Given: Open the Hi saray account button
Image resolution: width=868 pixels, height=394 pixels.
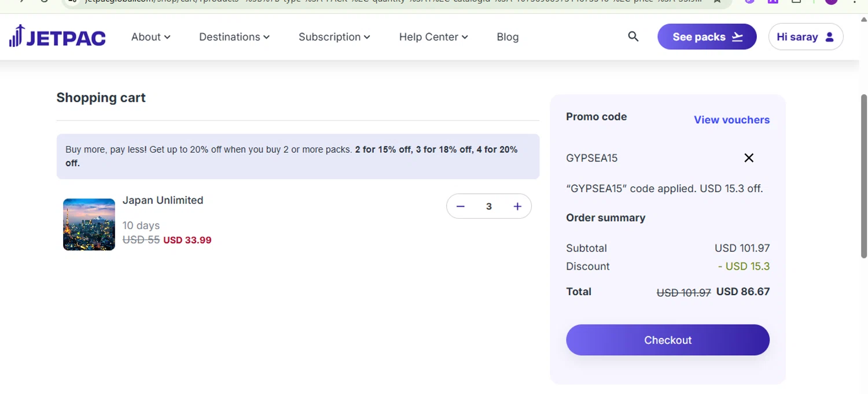Looking at the screenshot, I should [x=806, y=36].
